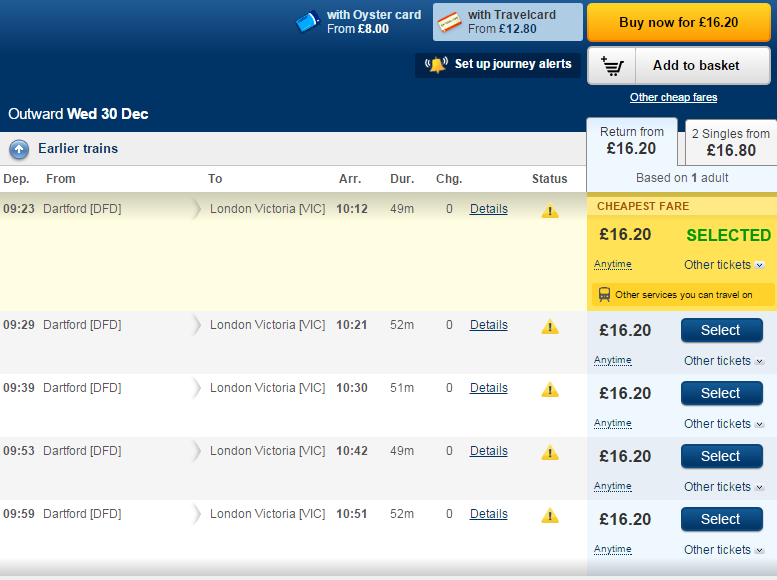Expand Other tickets for the 09:29 train
777x580 pixels.
(x=724, y=361)
